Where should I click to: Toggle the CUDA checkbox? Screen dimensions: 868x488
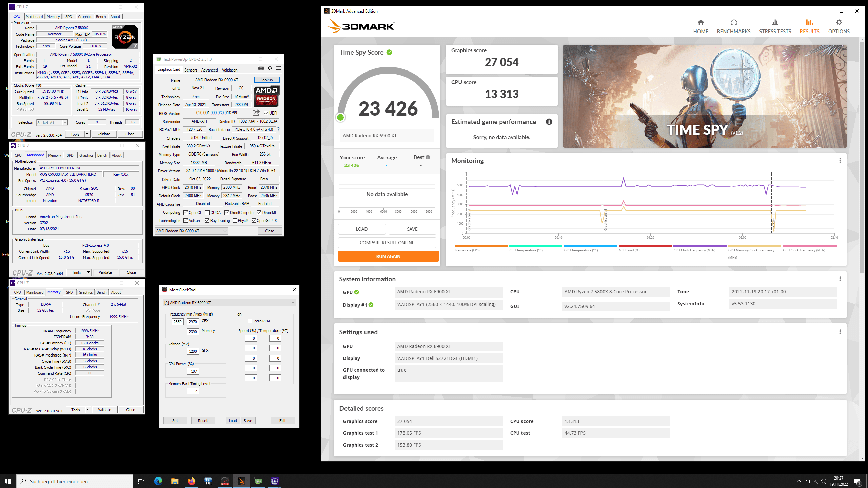click(207, 213)
